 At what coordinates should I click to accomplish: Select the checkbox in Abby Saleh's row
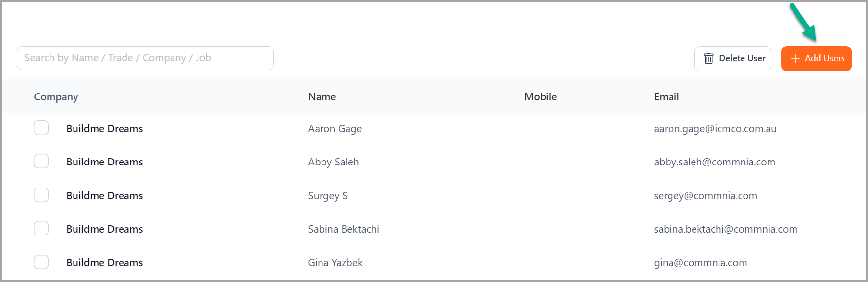coord(41,161)
